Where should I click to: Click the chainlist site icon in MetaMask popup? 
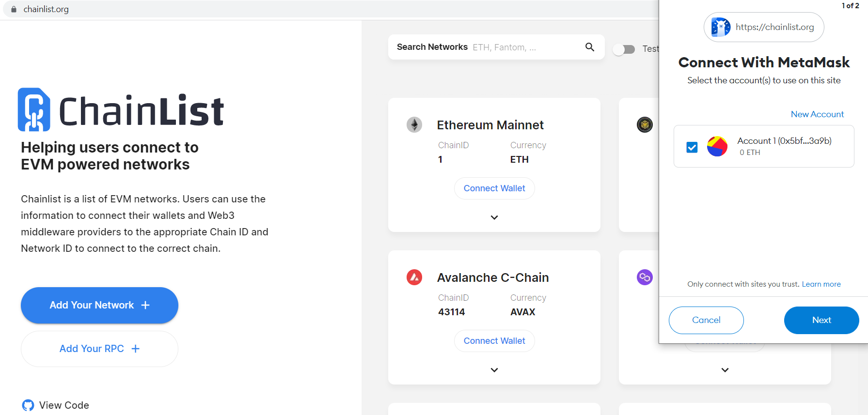721,27
